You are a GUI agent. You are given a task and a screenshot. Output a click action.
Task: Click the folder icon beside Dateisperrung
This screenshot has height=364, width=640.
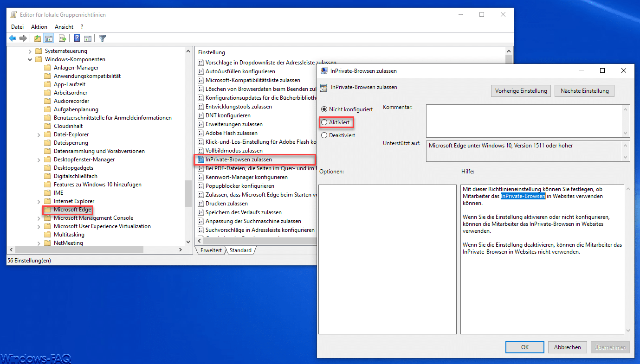click(47, 143)
